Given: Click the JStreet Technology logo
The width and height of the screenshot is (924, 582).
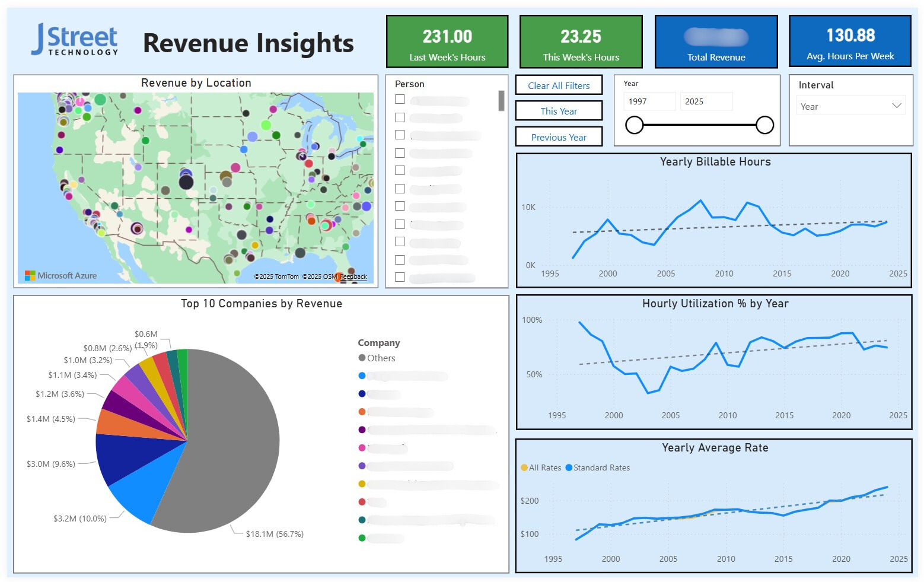Looking at the screenshot, I should pyautogui.click(x=75, y=40).
